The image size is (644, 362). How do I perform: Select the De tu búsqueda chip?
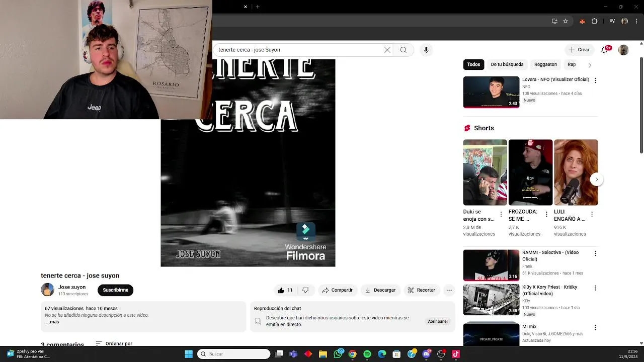point(507,64)
